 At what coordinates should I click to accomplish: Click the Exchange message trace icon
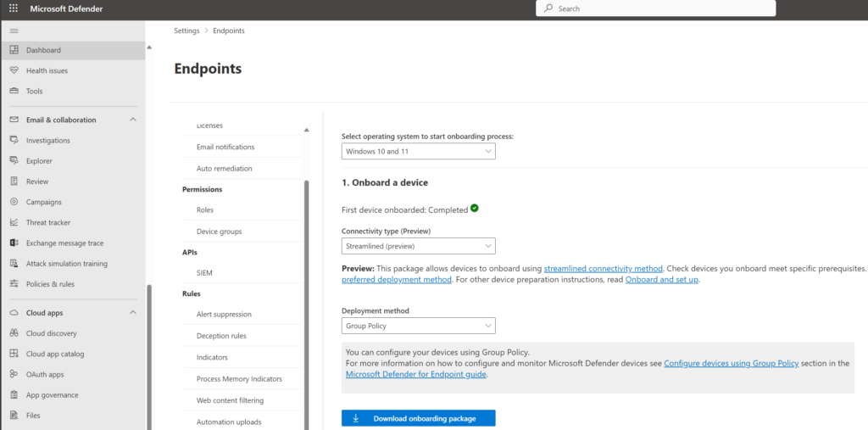tap(14, 243)
